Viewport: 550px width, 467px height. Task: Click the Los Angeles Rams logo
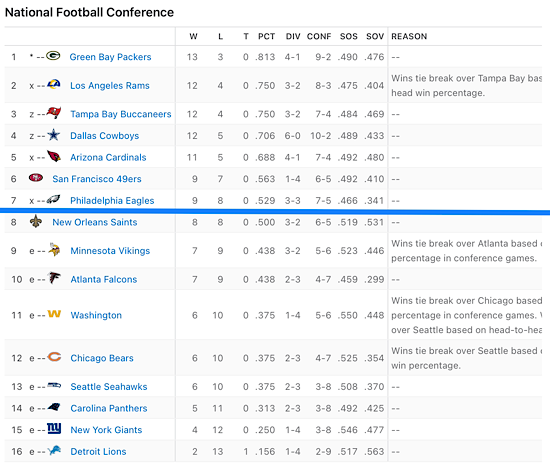(x=54, y=84)
